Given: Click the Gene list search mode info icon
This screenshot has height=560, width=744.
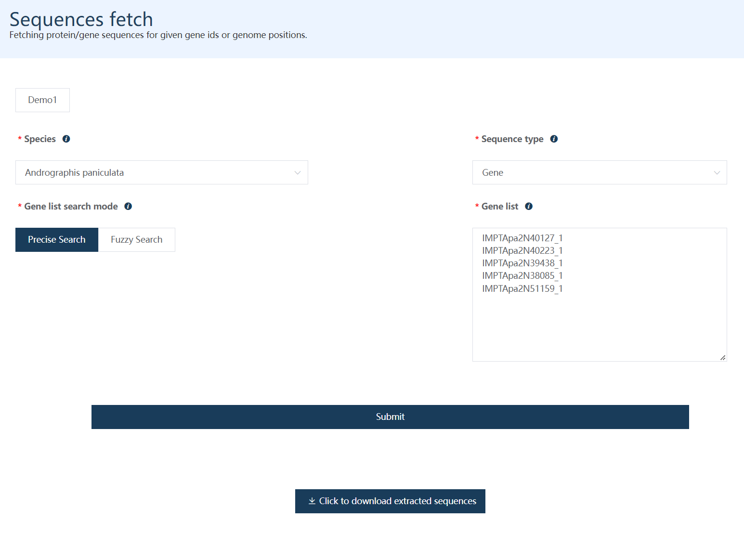Looking at the screenshot, I should tap(128, 206).
